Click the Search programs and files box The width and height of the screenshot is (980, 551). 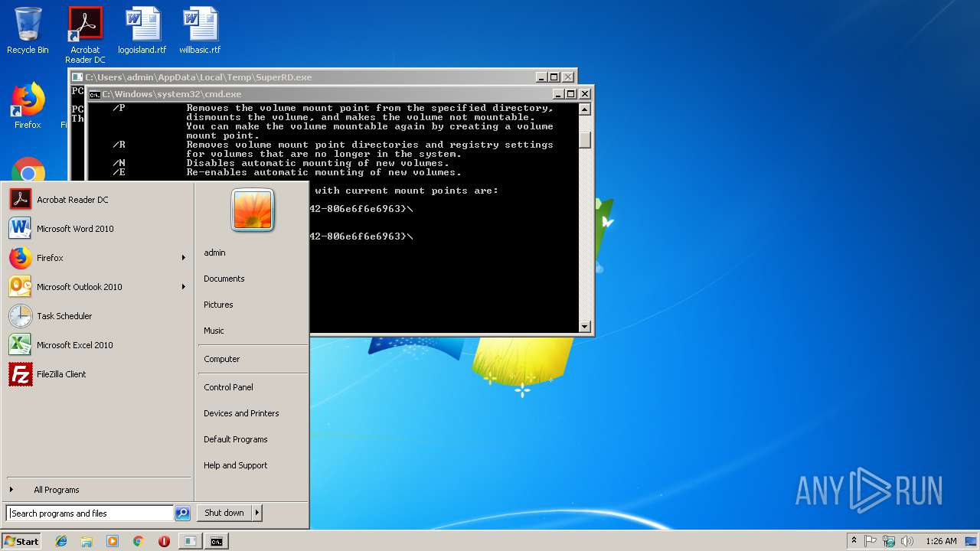[90, 514]
